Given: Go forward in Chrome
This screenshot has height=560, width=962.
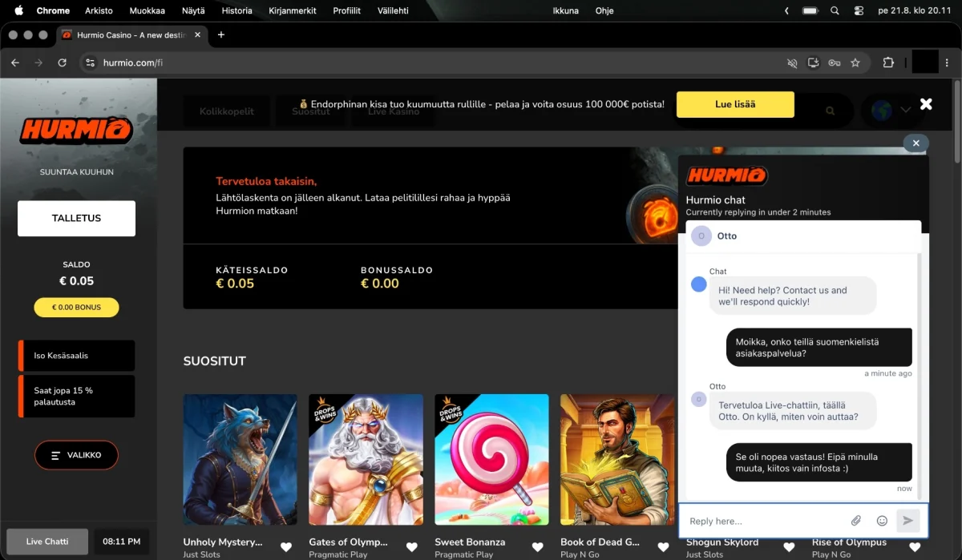Looking at the screenshot, I should 38,62.
